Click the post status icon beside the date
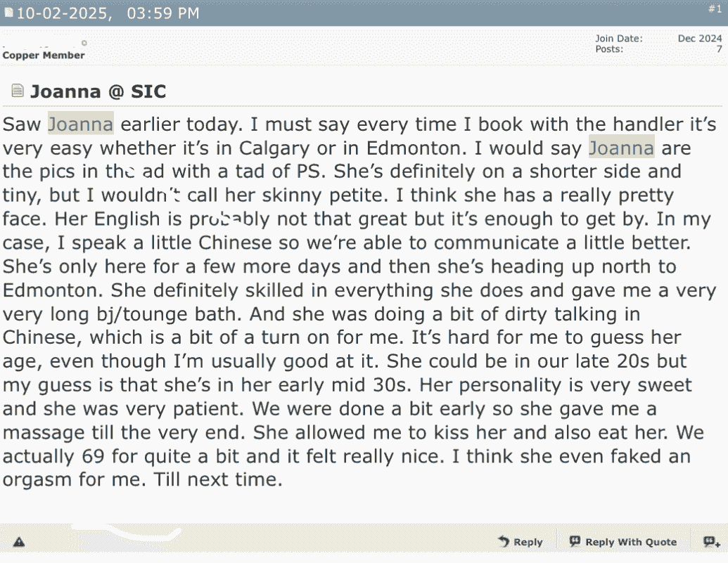 point(8,13)
